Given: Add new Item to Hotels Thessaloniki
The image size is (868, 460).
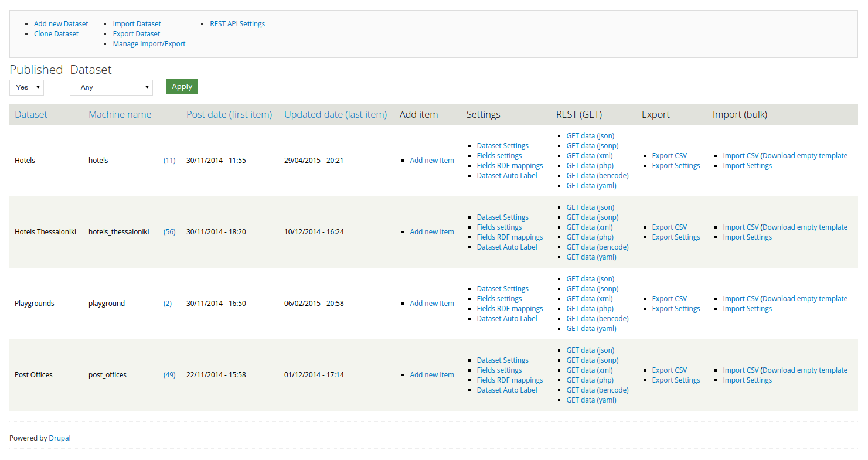Looking at the screenshot, I should tap(432, 231).
